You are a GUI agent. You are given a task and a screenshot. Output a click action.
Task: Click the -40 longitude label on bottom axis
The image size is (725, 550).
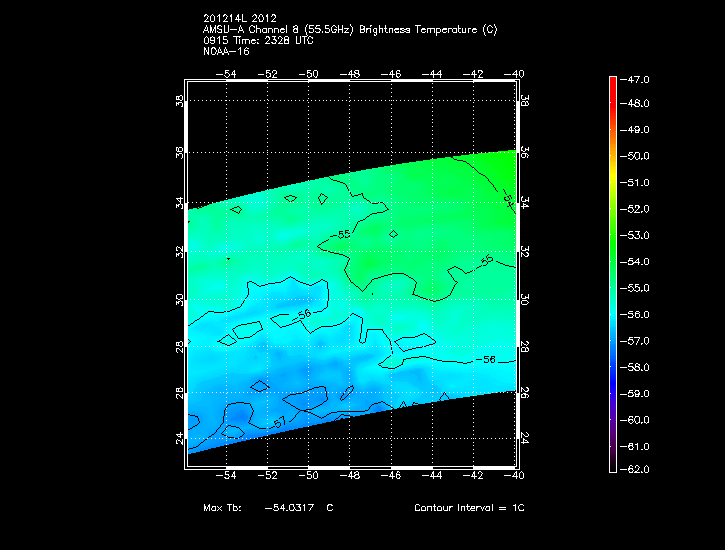(515, 476)
